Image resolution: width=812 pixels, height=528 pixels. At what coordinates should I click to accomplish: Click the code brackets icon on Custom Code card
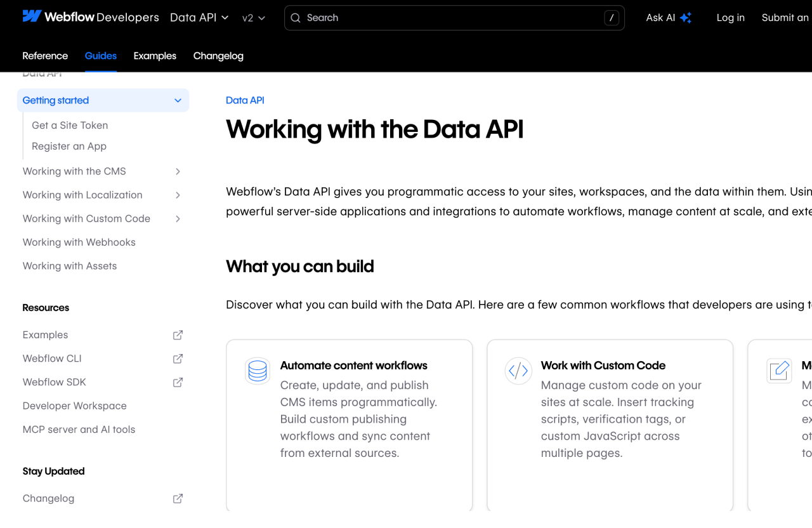[x=518, y=371]
